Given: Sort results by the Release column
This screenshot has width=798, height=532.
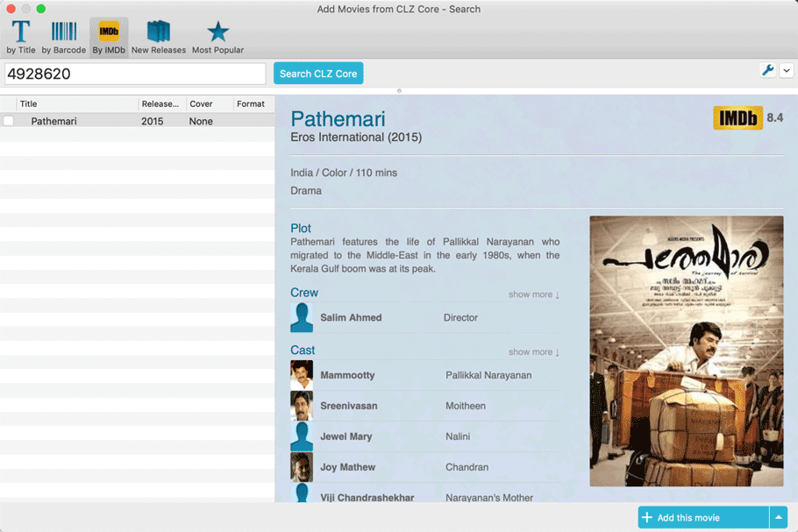Looking at the screenshot, I should [162, 103].
